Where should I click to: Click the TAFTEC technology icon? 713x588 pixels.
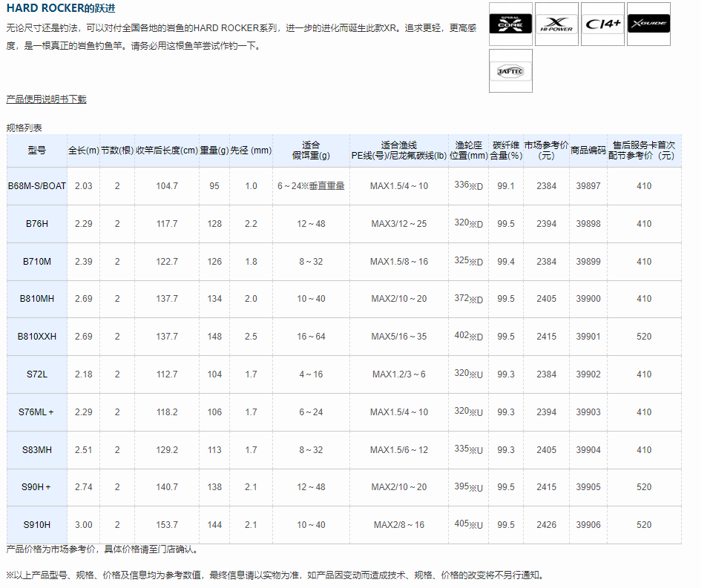click(510, 71)
